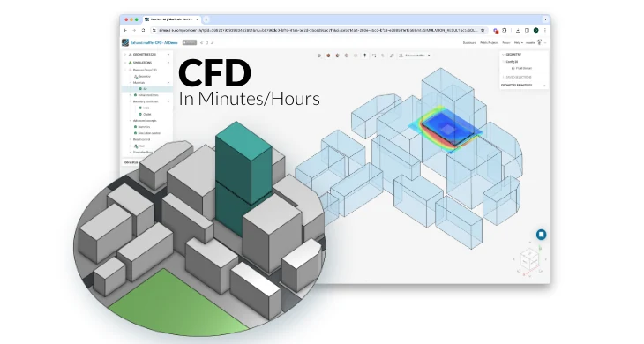Open the tab search chevron in tab strip
This screenshot has width=644, height=344.
[x=545, y=19]
